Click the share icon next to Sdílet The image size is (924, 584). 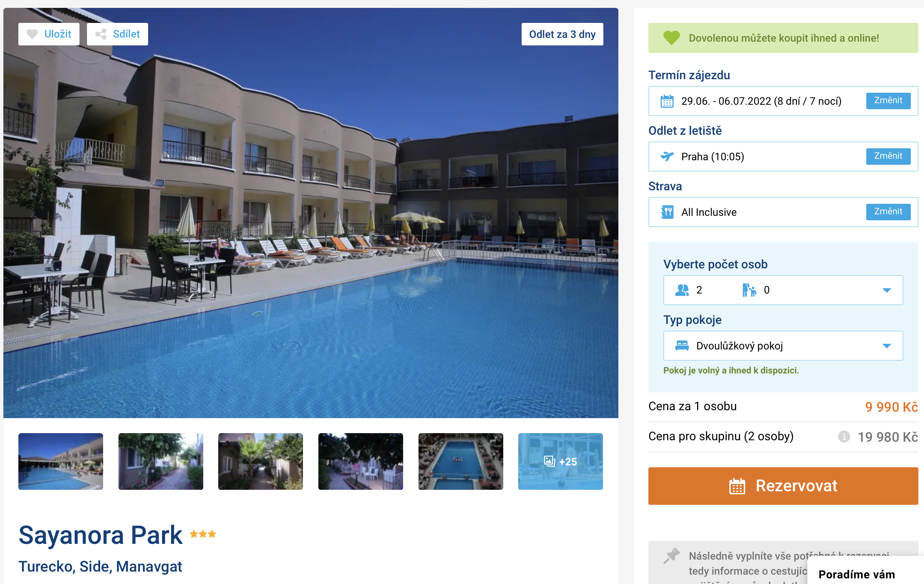101,34
